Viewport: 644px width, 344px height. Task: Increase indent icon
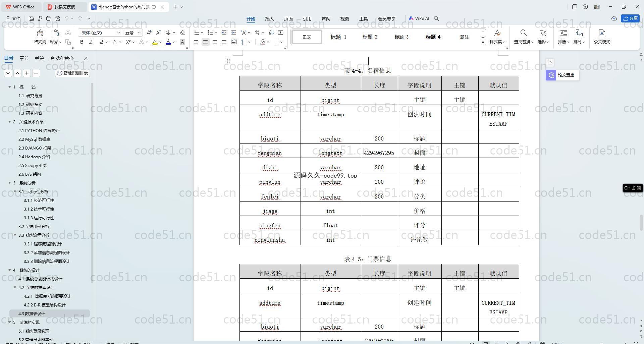tap(233, 33)
